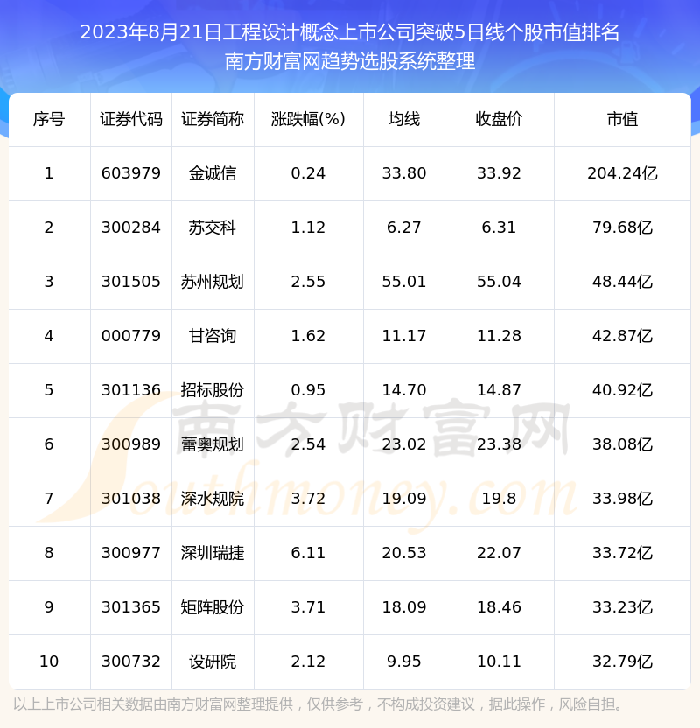The width and height of the screenshot is (700, 728).
Task: Click moving average 33.80 for 金诚信
Action: pos(404,173)
